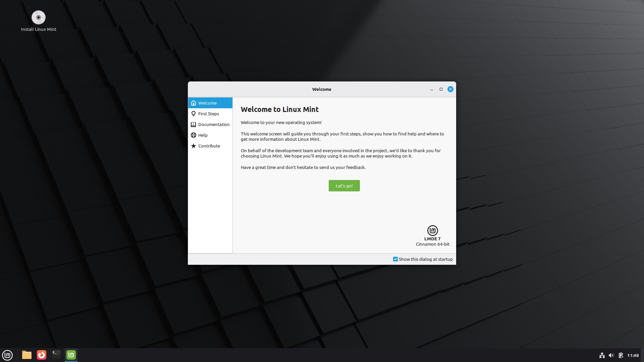Open the power manager tray icon
This screenshot has width=644, height=362.
pos(621,355)
